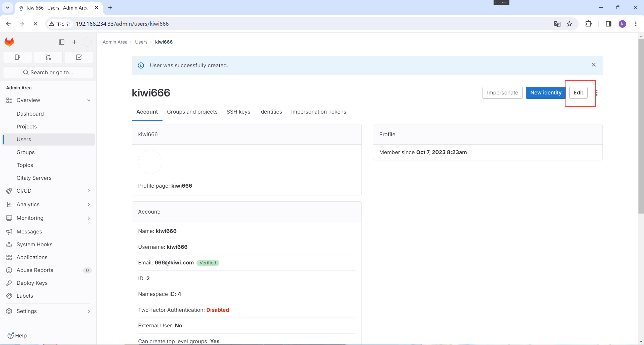Open the To-Do list icon shortcut
The image size is (644, 345).
[x=79, y=57]
